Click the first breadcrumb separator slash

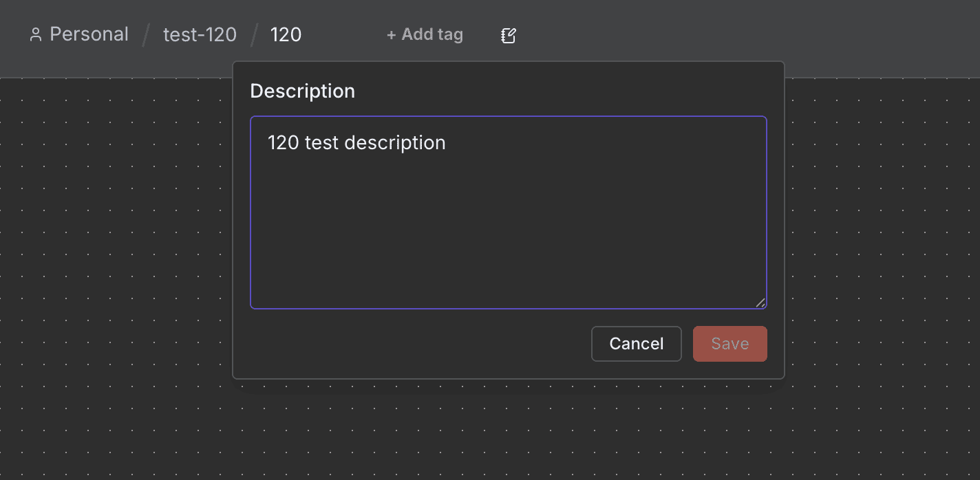[146, 34]
